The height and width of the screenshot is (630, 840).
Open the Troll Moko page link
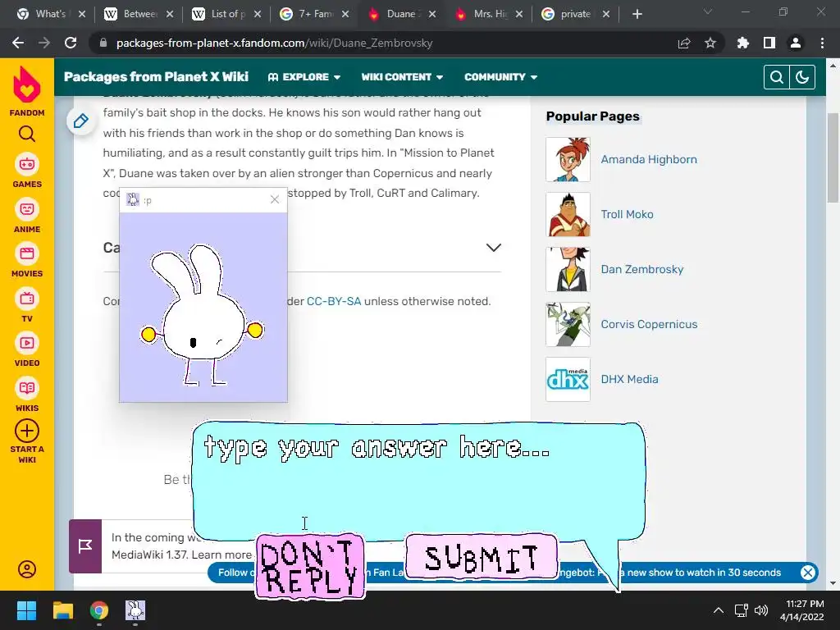point(627,214)
